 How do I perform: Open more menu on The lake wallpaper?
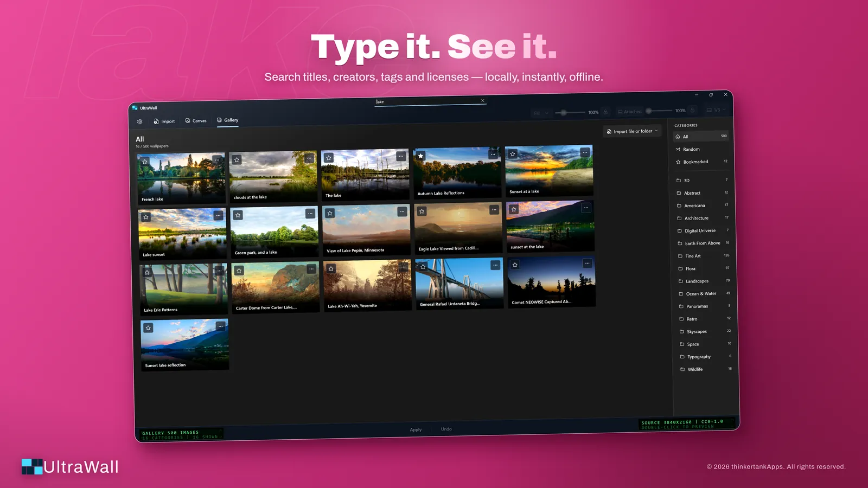tap(401, 156)
